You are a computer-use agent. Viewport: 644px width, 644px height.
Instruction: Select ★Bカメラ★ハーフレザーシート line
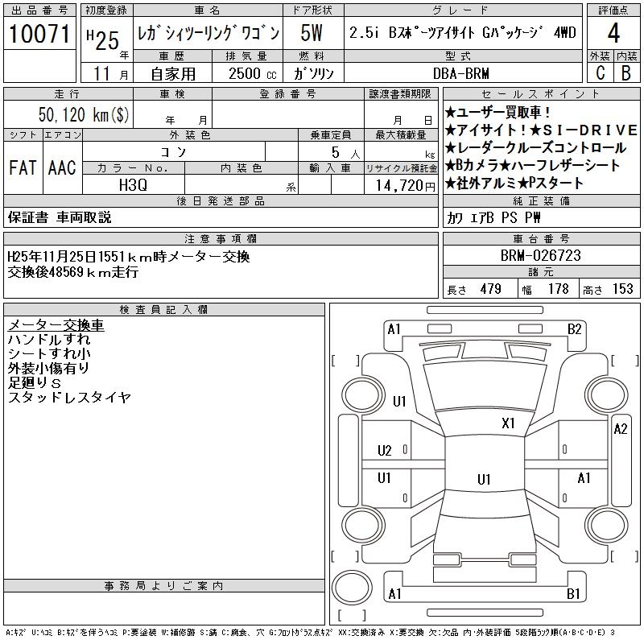pos(532,166)
